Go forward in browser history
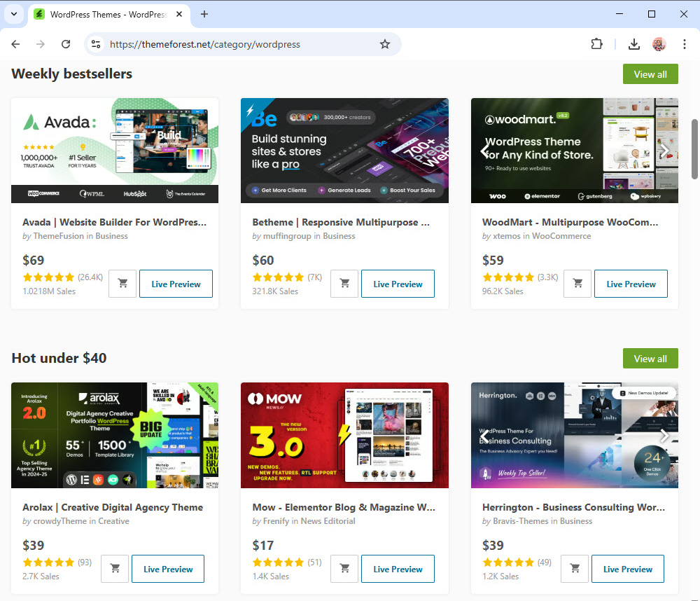Image resolution: width=700 pixels, height=601 pixels. click(41, 44)
